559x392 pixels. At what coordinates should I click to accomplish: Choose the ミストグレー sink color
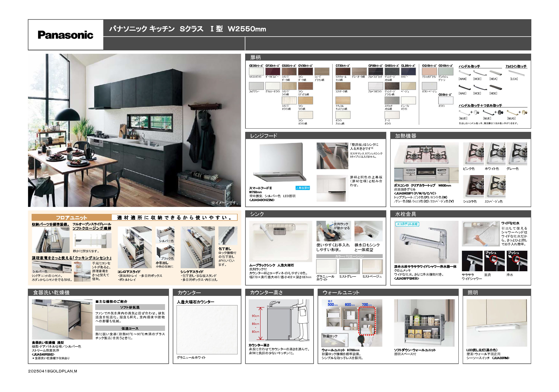click(x=349, y=267)
